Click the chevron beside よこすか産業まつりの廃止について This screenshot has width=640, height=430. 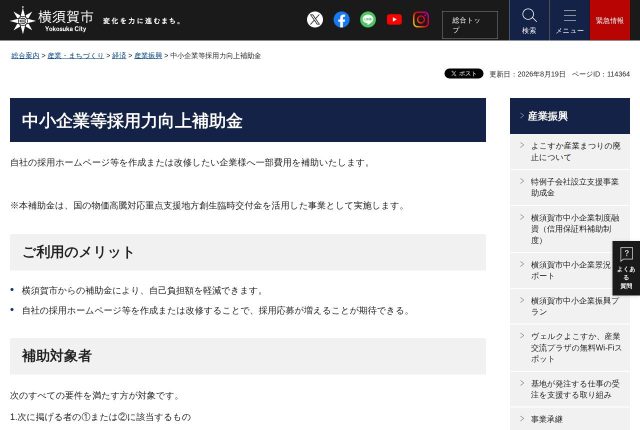(x=522, y=145)
